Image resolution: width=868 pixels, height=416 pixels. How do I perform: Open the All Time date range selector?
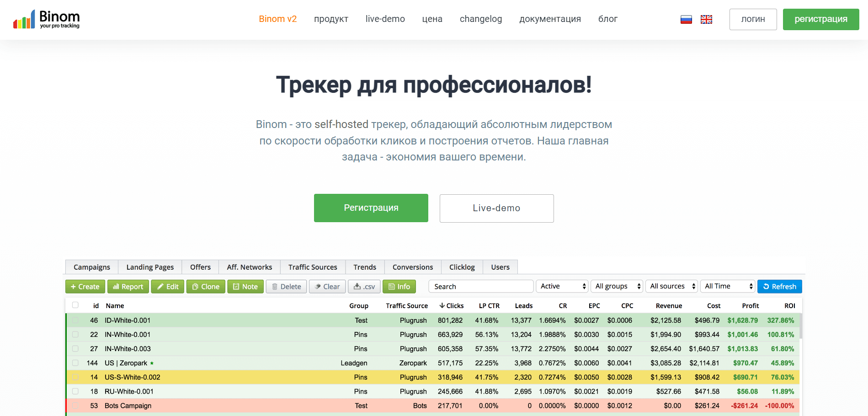[x=727, y=286]
